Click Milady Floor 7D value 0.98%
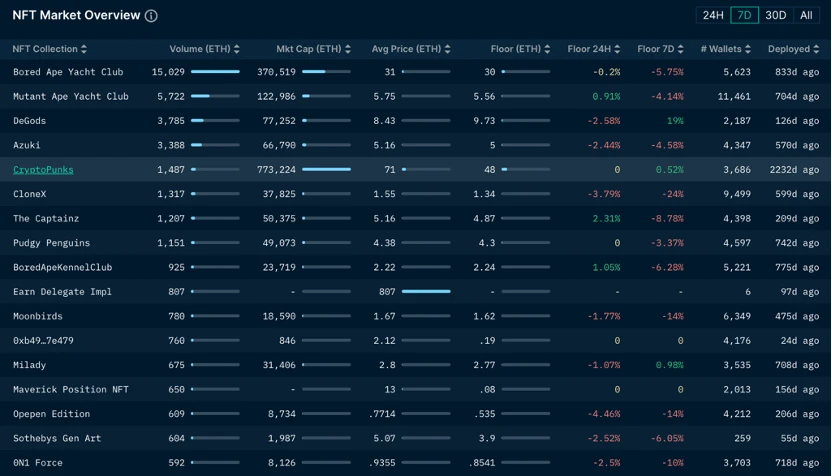 tap(670, 365)
